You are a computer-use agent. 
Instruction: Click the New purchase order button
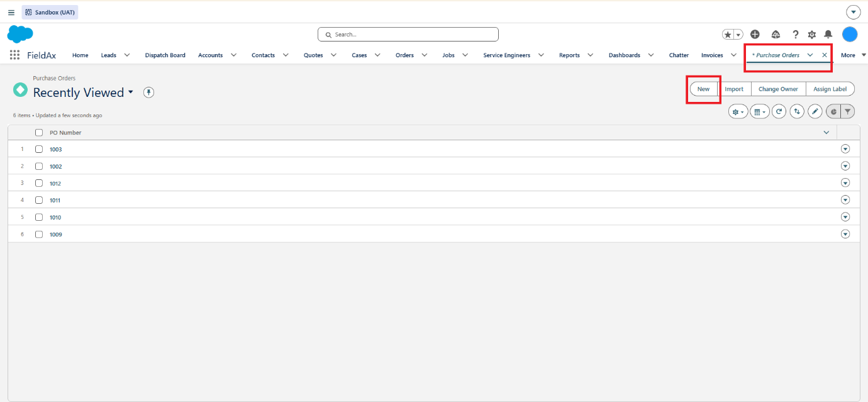pos(703,89)
